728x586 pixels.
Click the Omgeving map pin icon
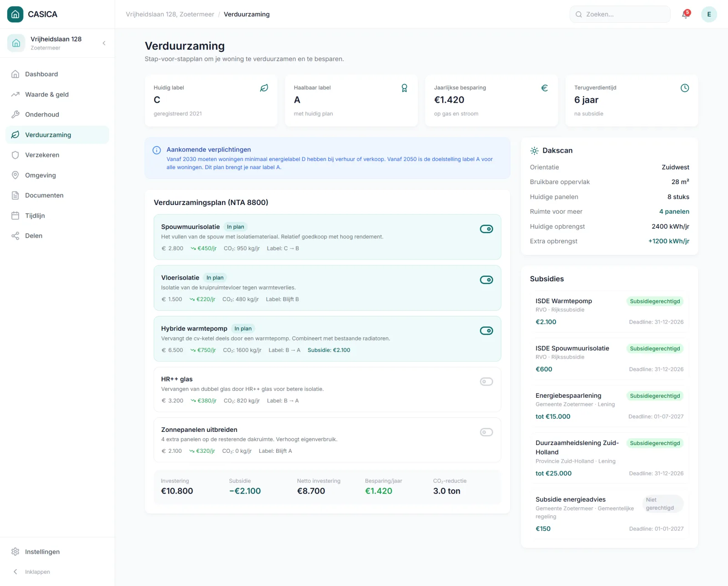click(x=15, y=175)
